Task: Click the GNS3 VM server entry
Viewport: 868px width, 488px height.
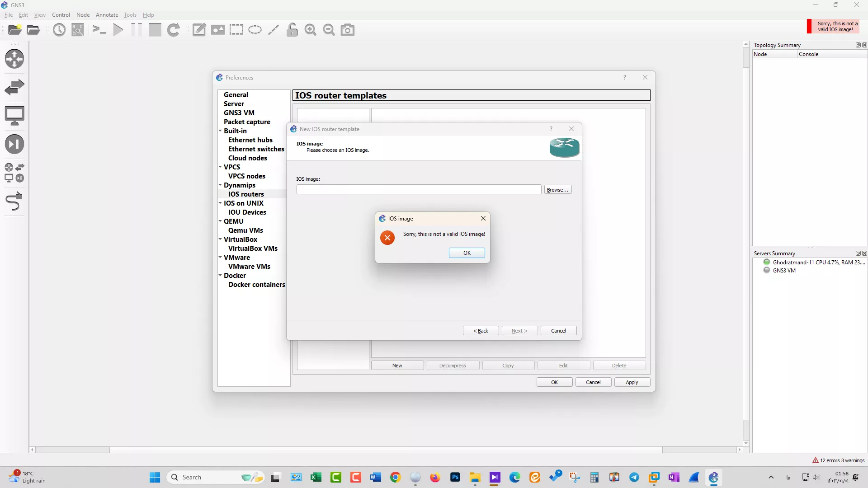Action: [x=780, y=271]
